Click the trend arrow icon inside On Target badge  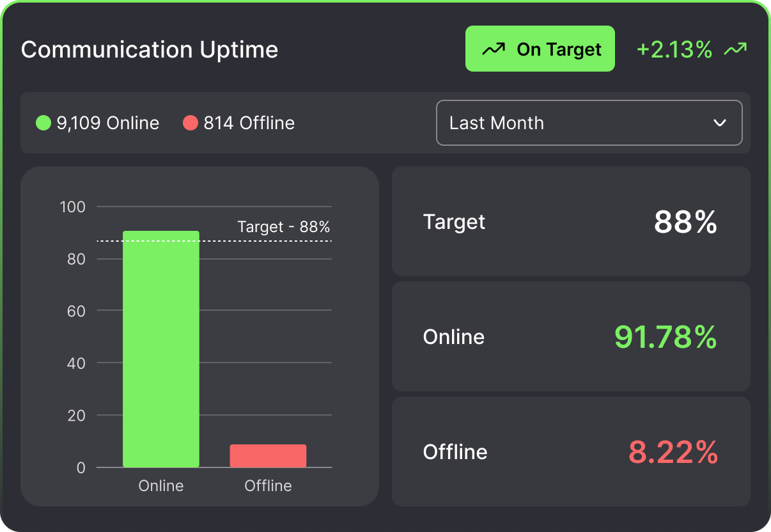click(492, 48)
